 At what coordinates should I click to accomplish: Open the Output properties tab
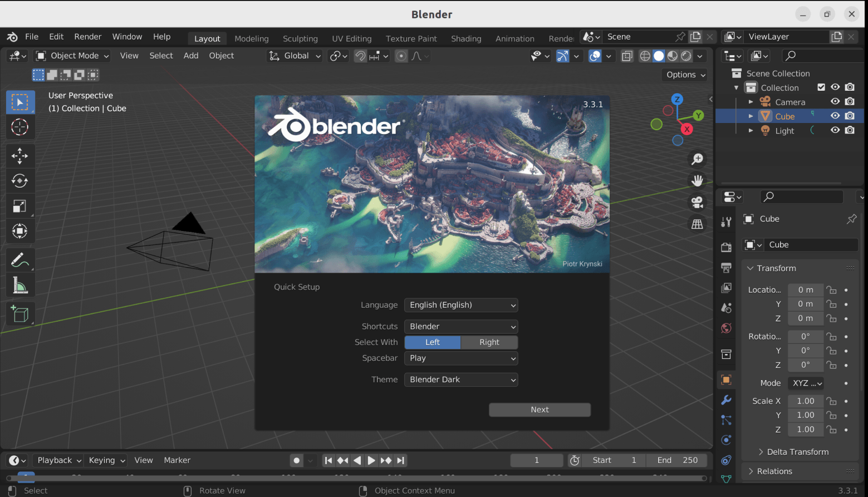[726, 268]
